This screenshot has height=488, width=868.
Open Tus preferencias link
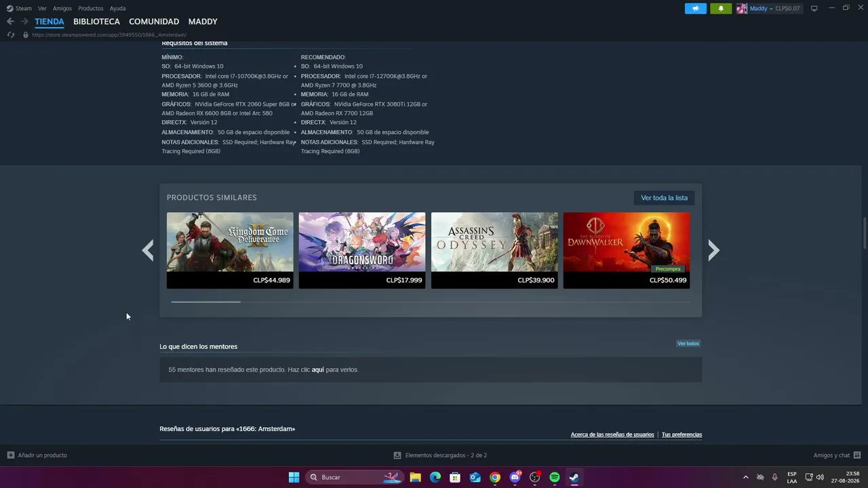click(682, 434)
